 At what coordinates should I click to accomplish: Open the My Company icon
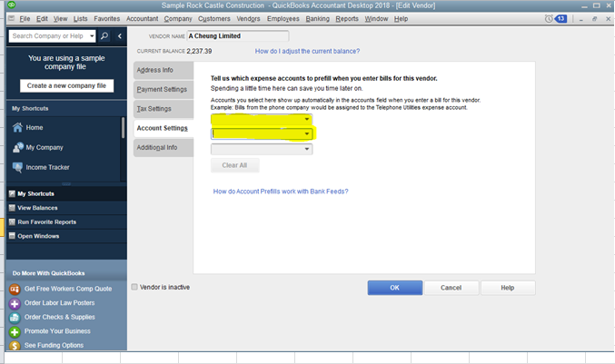click(17, 147)
